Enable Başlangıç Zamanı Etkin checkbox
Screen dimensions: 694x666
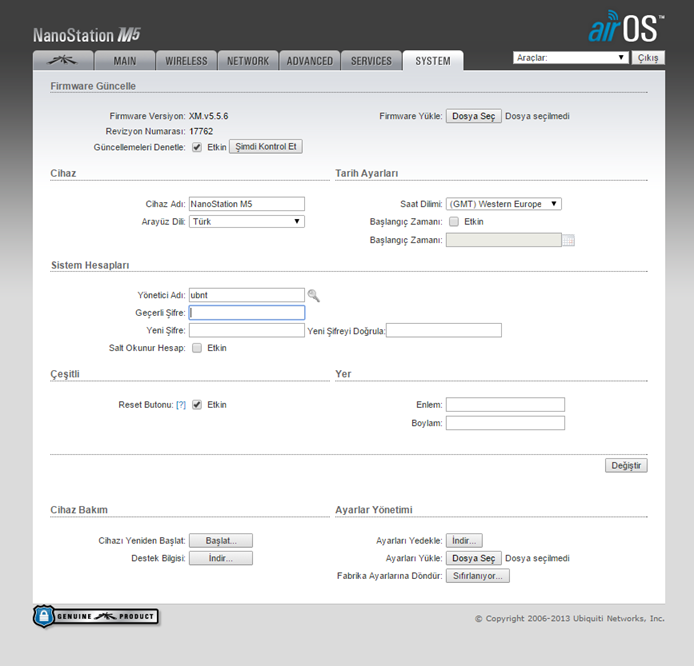pos(454,222)
